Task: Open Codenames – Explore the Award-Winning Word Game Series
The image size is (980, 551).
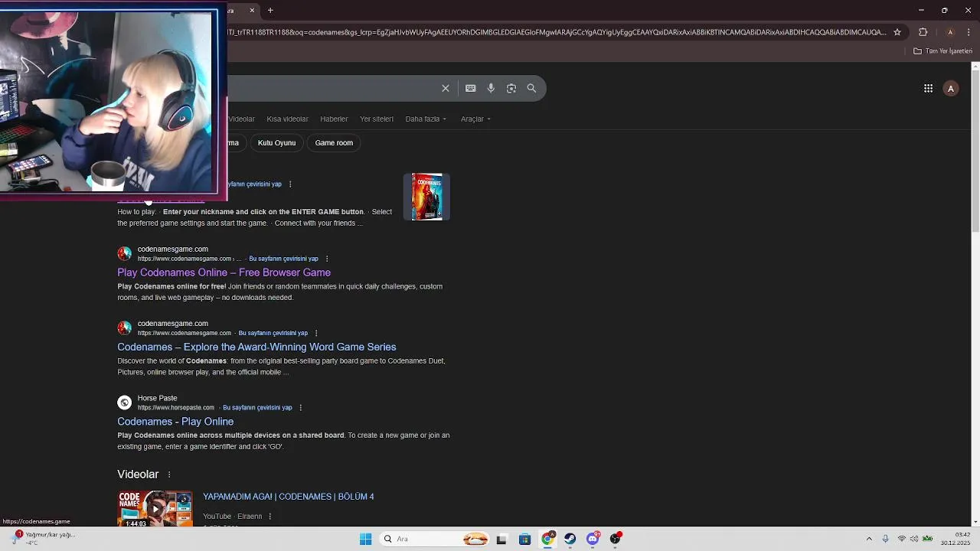Action: click(x=256, y=347)
